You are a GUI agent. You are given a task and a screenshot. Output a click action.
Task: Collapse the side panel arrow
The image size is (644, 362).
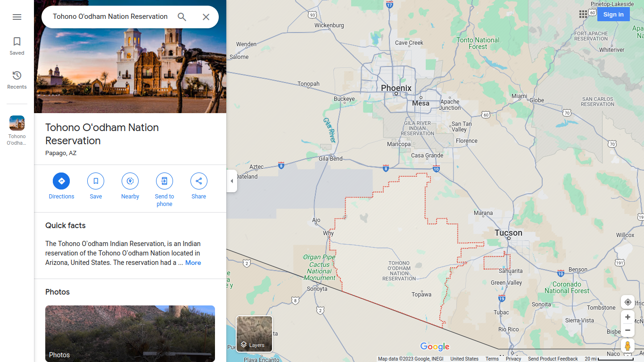(x=231, y=181)
